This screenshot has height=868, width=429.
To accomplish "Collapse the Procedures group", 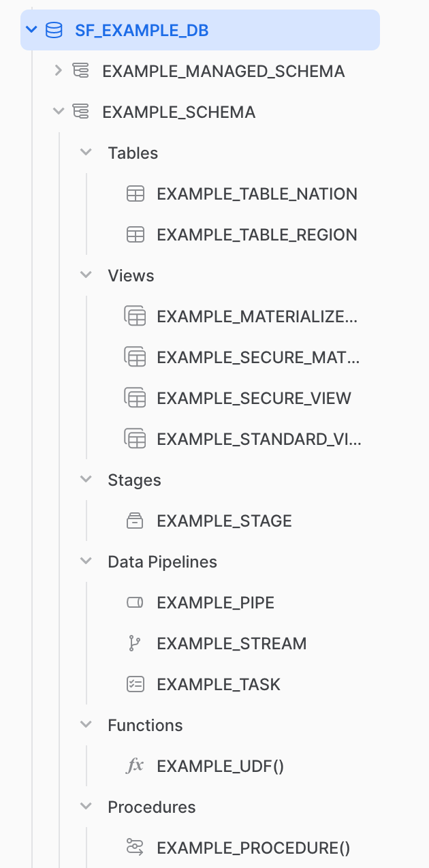I will coord(86,807).
